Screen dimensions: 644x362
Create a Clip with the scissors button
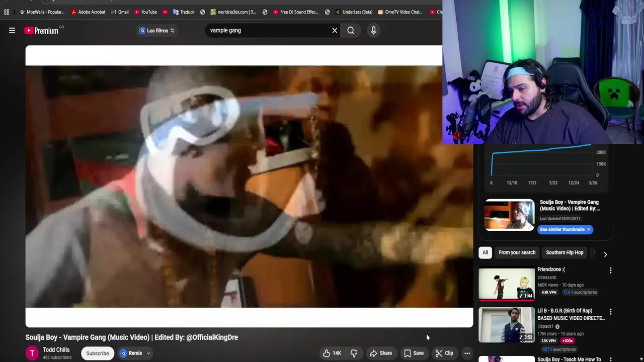coord(444,353)
